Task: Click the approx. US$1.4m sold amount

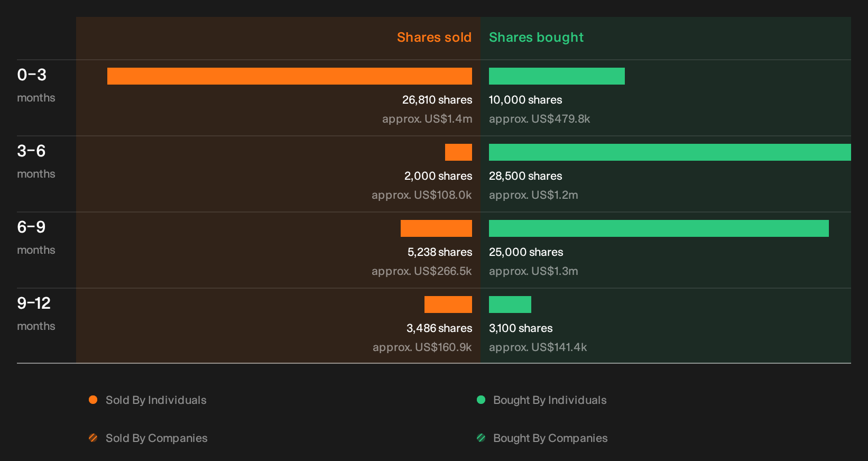Action: pyautogui.click(x=427, y=119)
